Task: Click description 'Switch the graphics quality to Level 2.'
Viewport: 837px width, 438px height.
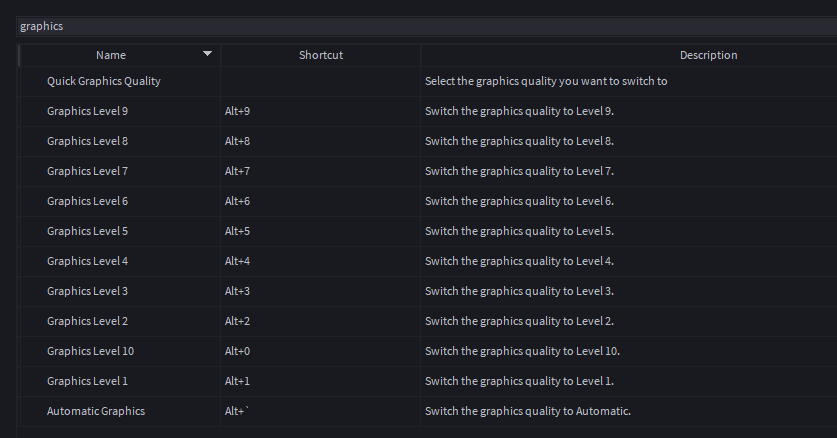Action: 519,321
